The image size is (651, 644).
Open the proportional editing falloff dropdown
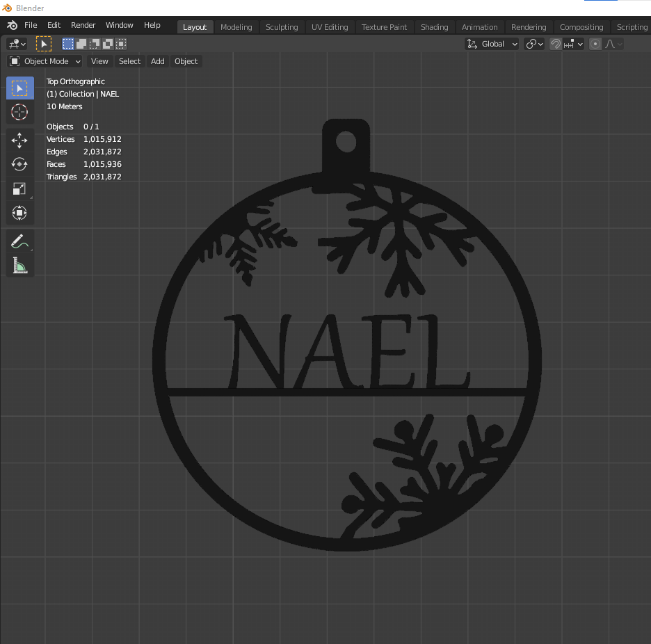pyautogui.click(x=614, y=44)
